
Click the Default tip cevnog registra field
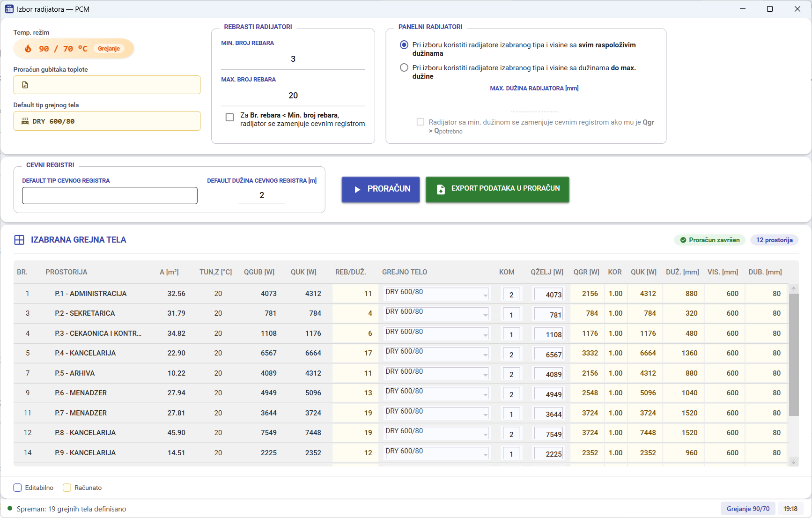click(x=110, y=195)
